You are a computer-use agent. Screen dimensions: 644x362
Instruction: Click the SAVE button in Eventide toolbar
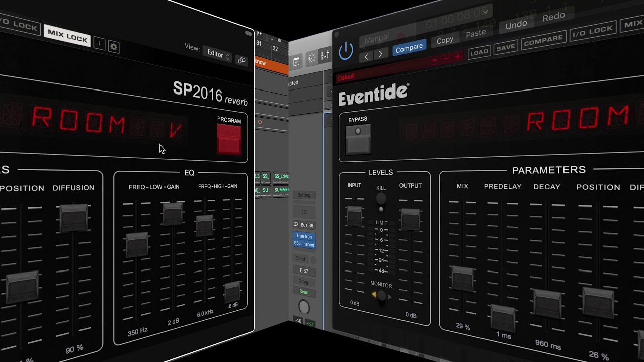click(505, 47)
